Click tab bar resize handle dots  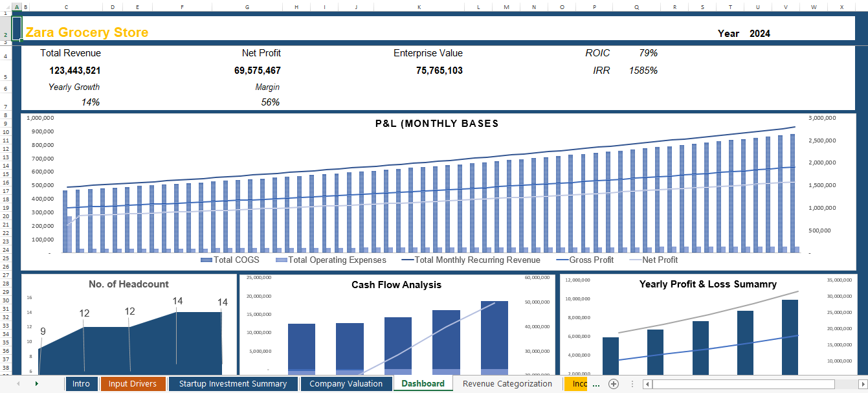click(x=632, y=384)
